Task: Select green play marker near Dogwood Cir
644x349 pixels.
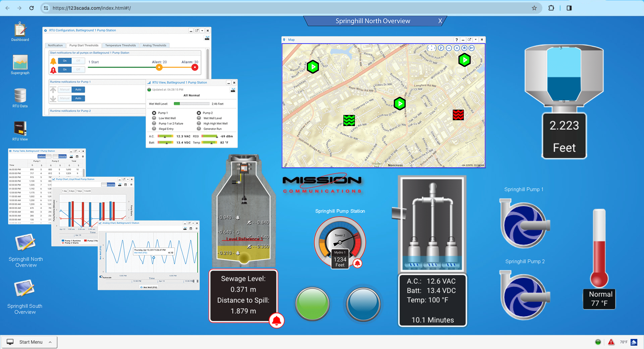Action: [399, 104]
